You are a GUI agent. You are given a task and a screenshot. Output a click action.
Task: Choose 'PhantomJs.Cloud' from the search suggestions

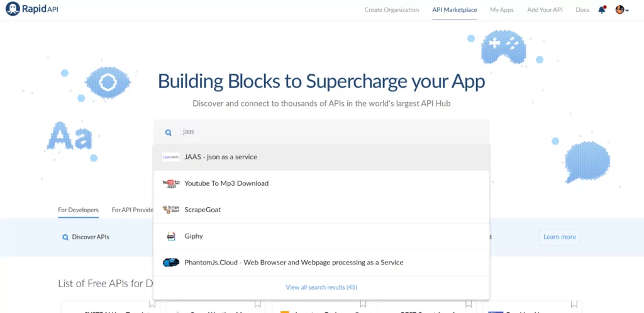tap(294, 263)
